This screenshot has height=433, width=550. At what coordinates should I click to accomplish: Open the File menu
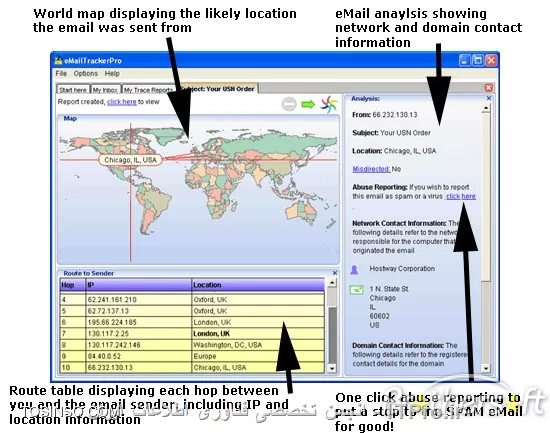(61, 74)
